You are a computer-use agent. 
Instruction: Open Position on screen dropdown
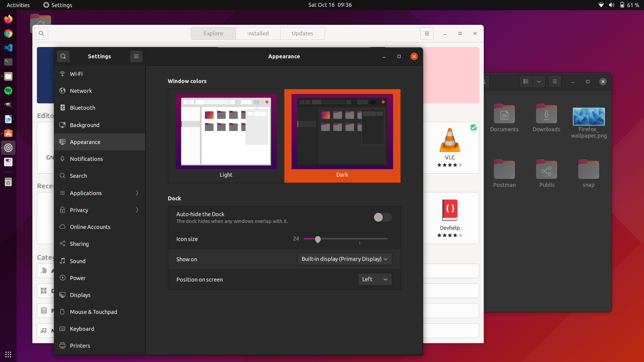pyautogui.click(x=375, y=279)
